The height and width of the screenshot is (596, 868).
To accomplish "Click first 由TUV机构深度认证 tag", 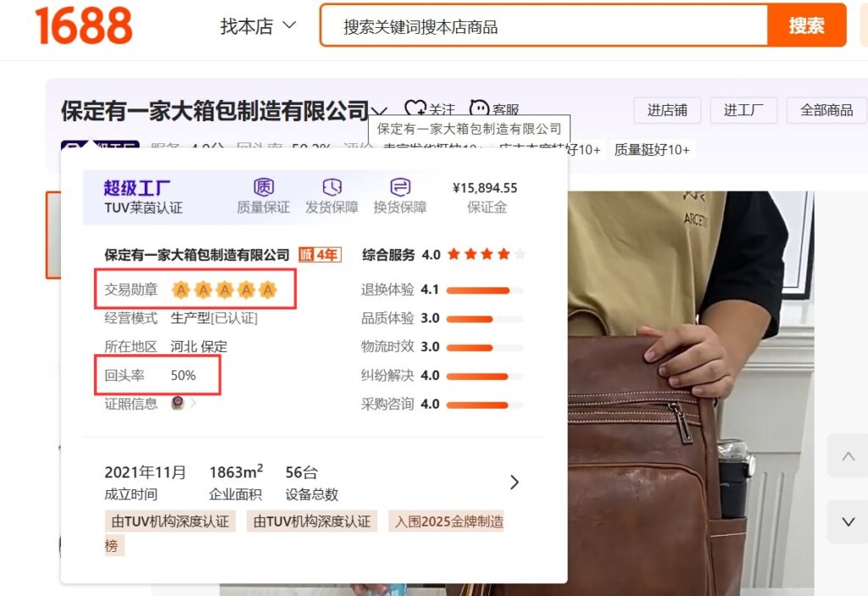I will (170, 521).
